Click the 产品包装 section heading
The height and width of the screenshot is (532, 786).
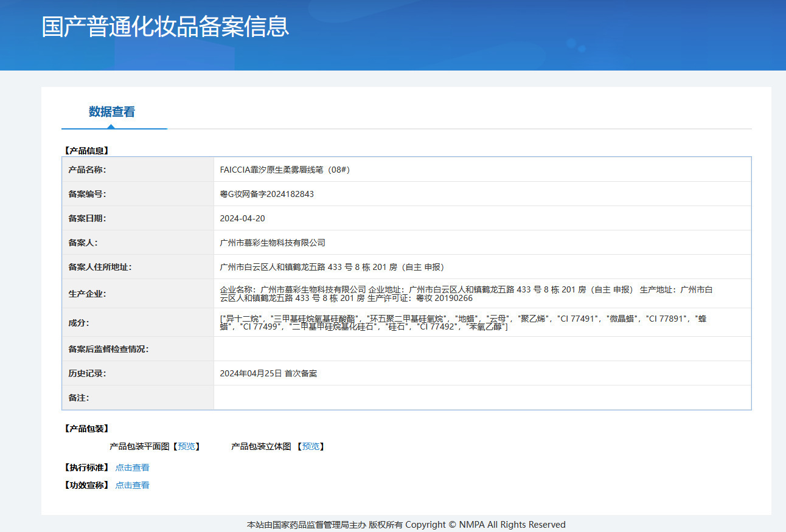(86, 429)
